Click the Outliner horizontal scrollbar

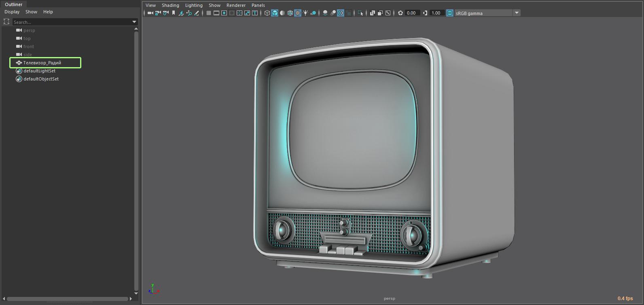tap(67, 299)
